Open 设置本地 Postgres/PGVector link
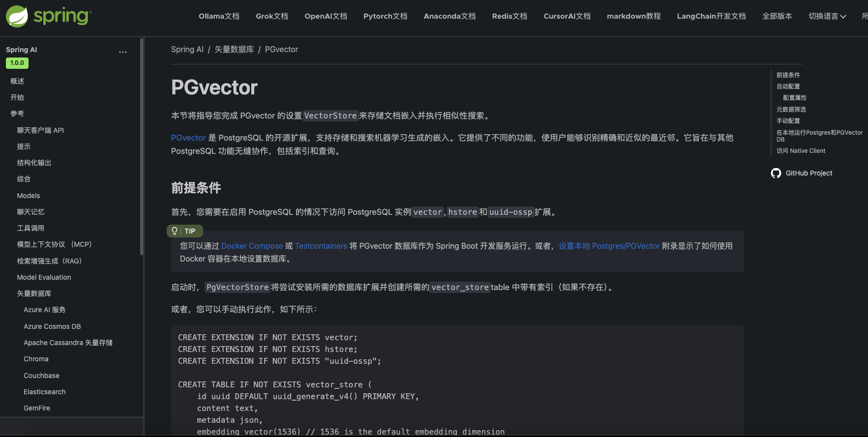This screenshot has width=868, height=437. tap(609, 246)
